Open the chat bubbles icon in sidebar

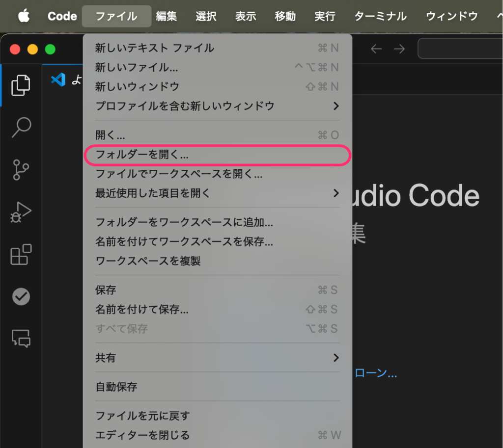coord(21,338)
